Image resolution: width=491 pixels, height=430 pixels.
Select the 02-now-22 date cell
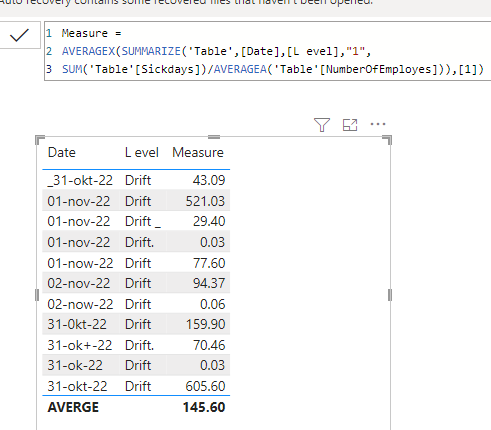pyautogui.click(x=80, y=304)
